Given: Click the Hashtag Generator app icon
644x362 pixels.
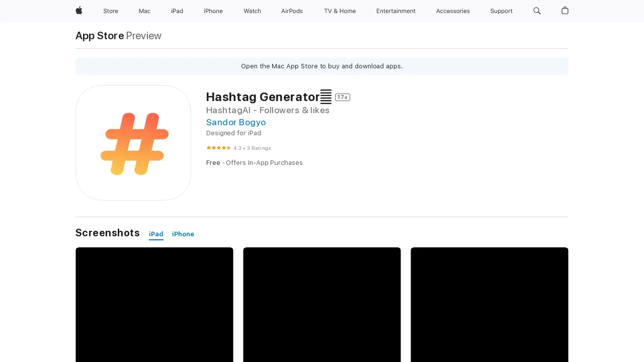Looking at the screenshot, I should click(133, 143).
